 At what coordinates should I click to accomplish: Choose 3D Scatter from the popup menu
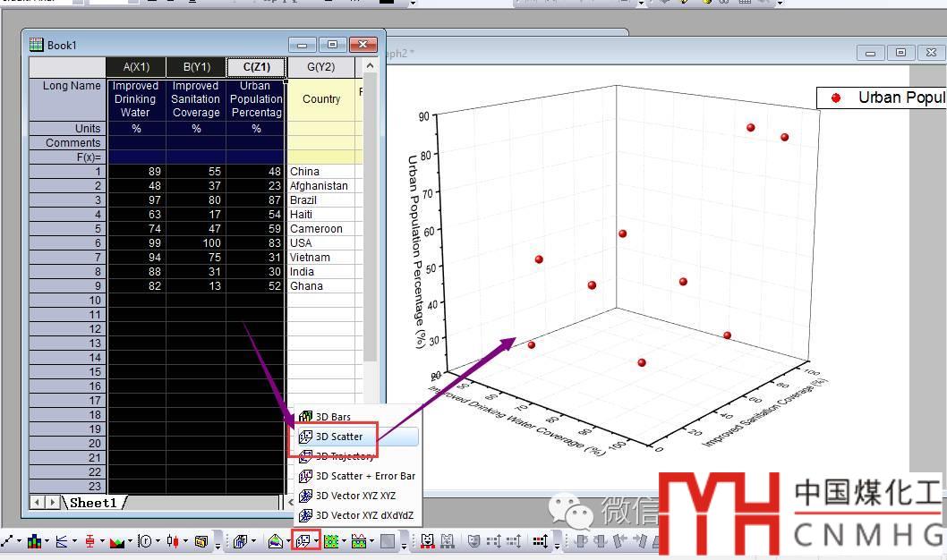[339, 437]
